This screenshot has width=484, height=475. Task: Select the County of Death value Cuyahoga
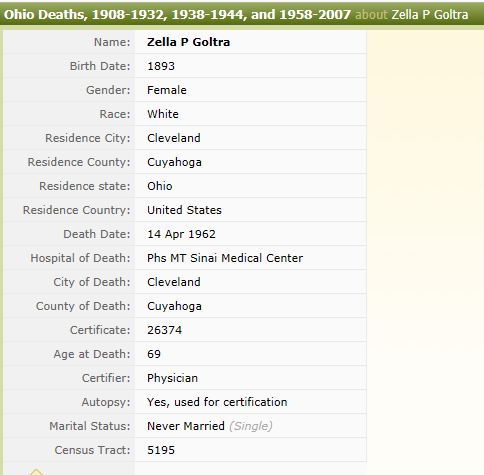click(174, 306)
